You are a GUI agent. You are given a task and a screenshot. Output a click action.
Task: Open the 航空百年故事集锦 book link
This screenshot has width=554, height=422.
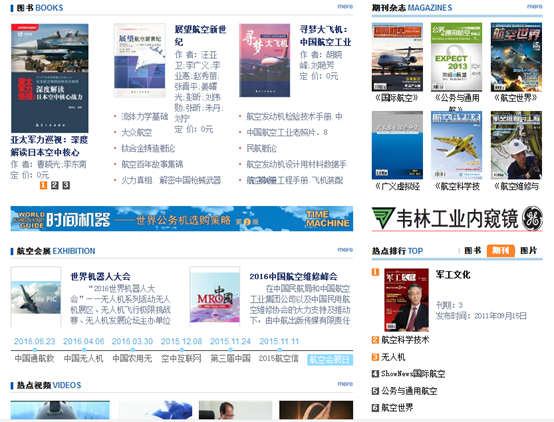152,164
